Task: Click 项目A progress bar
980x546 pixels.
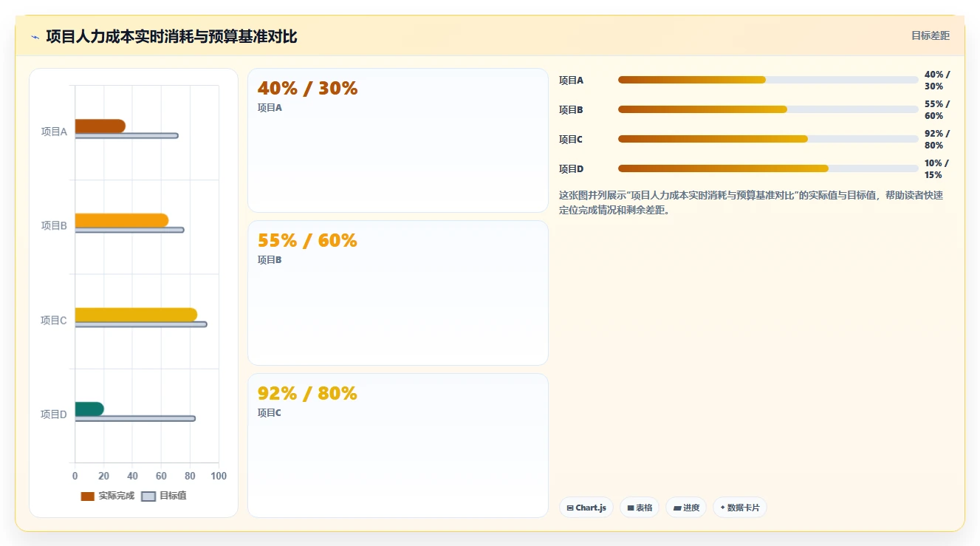Action: (768, 80)
